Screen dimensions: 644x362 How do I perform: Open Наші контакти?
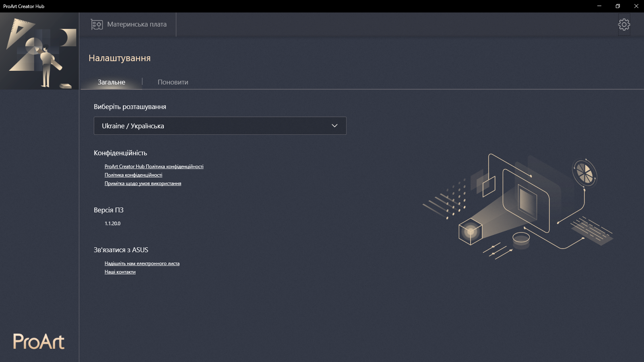(120, 272)
